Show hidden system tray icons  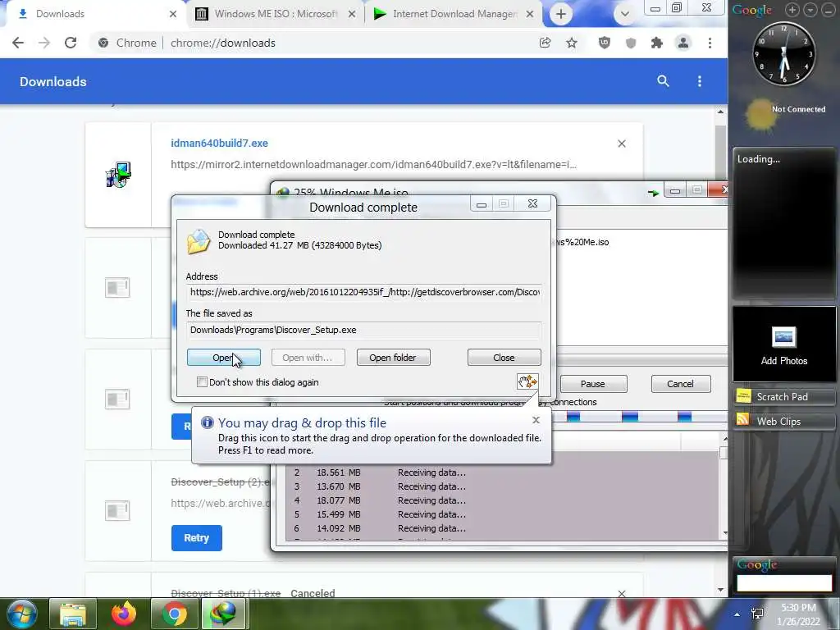tap(737, 614)
